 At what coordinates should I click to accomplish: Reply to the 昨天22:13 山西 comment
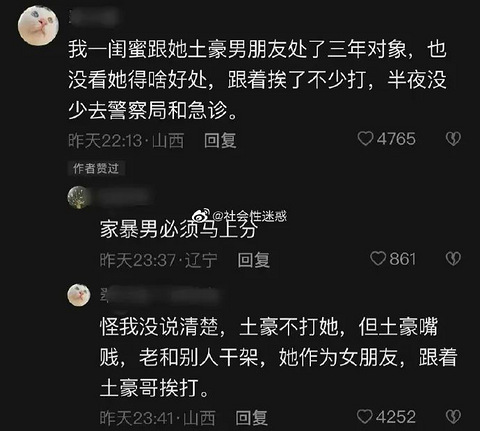(x=220, y=140)
